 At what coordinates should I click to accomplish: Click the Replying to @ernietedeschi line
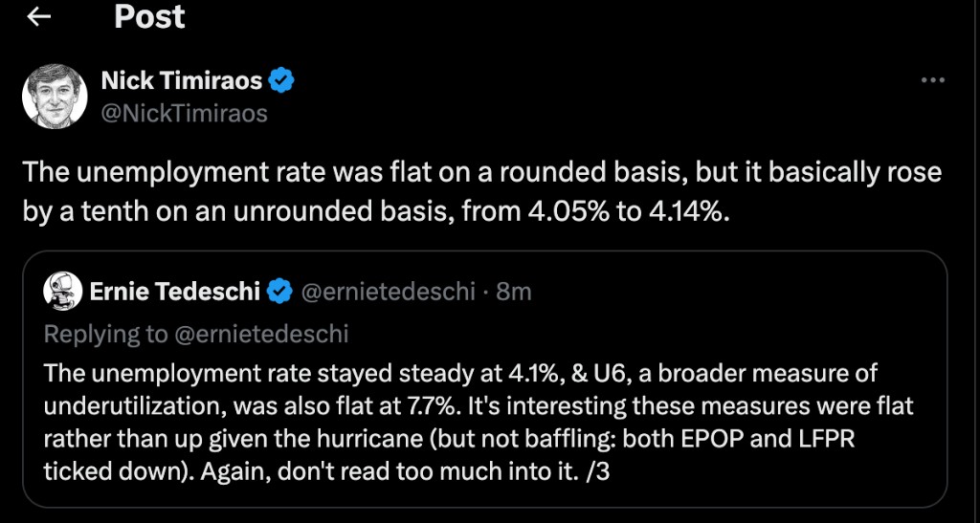tap(195, 335)
